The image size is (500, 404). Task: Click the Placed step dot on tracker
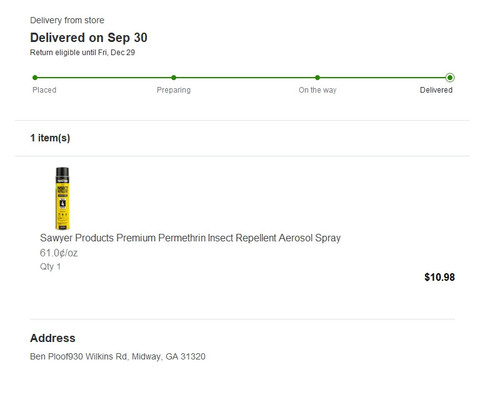click(35, 78)
